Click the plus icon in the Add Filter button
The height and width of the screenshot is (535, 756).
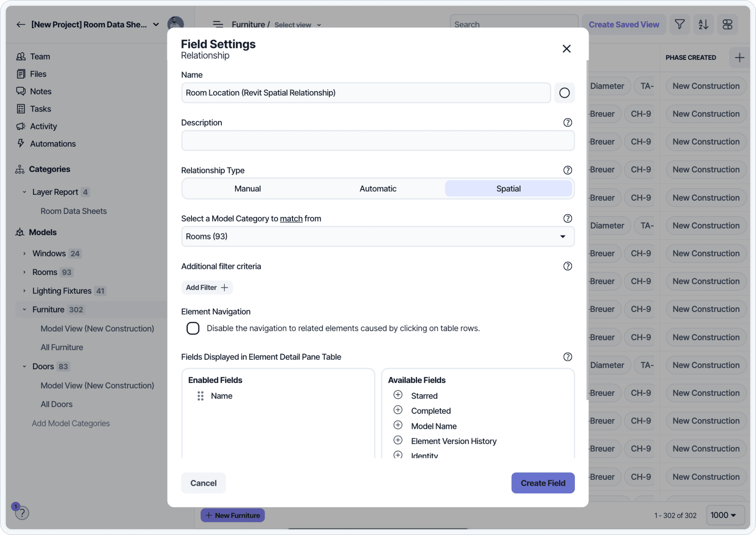tap(224, 288)
